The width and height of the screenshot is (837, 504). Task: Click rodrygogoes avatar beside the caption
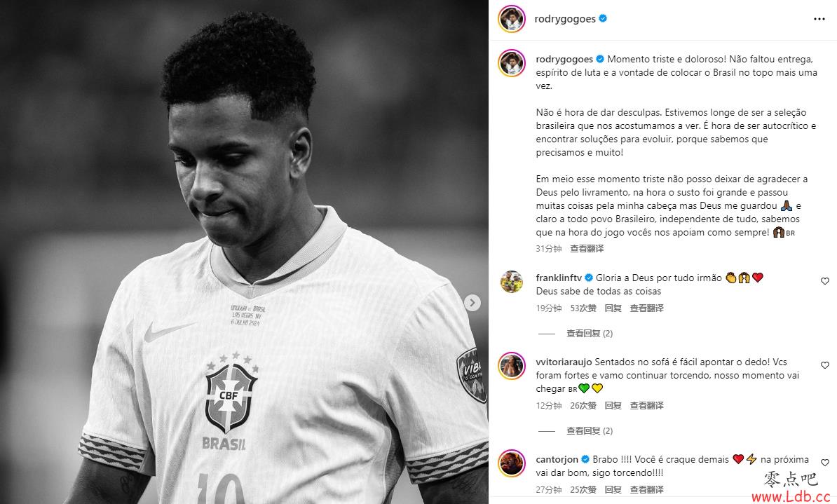click(511, 63)
